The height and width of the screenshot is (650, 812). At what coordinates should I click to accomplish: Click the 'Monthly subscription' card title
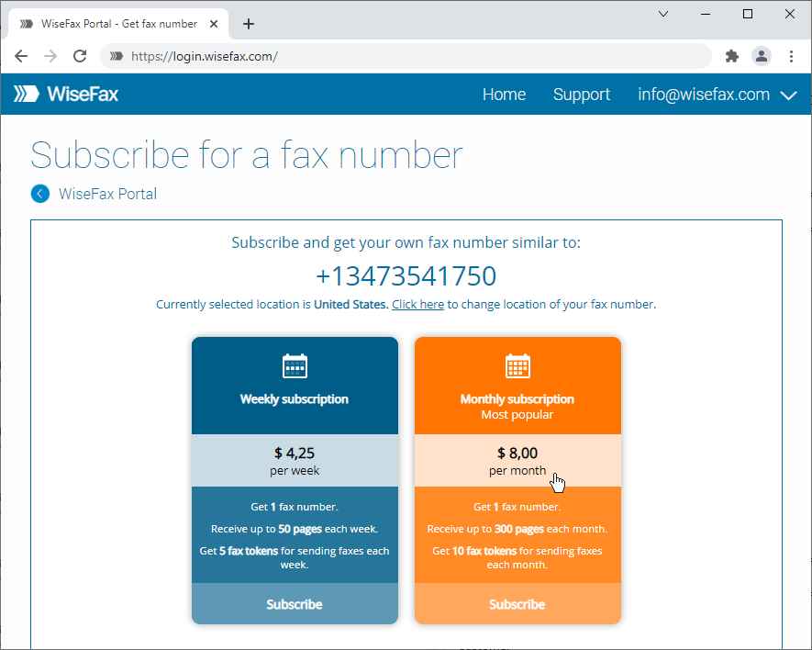tap(517, 399)
